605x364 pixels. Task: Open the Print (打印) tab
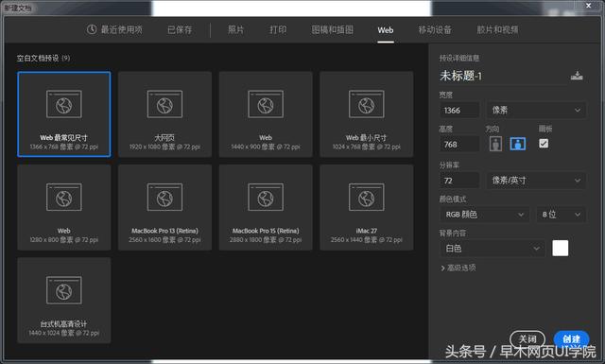click(278, 29)
